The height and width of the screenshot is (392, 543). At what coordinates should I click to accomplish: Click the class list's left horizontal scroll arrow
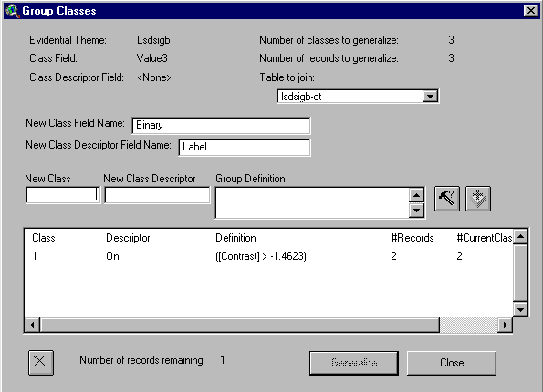click(x=33, y=325)
